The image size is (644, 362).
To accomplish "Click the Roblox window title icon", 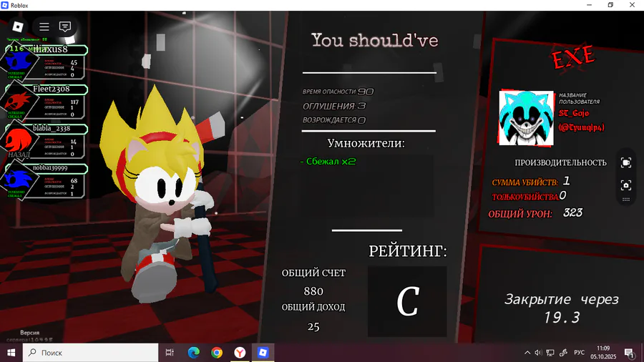I will click(x=5, y=5).
